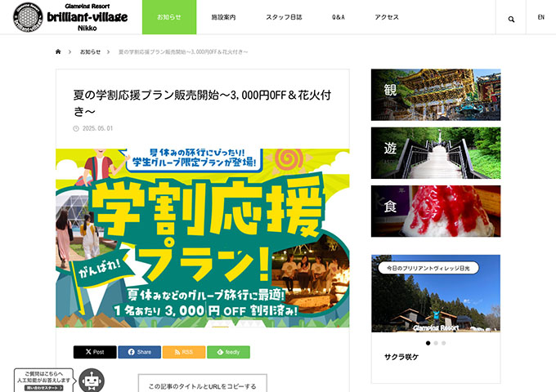This screenshot has height=392, width=556.
Task: Open the アクセス menu item
Action: (x=387, y=17)
